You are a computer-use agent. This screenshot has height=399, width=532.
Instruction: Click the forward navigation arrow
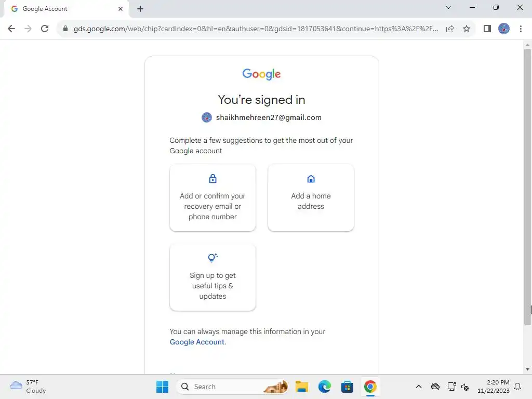[x=28, y=29]
